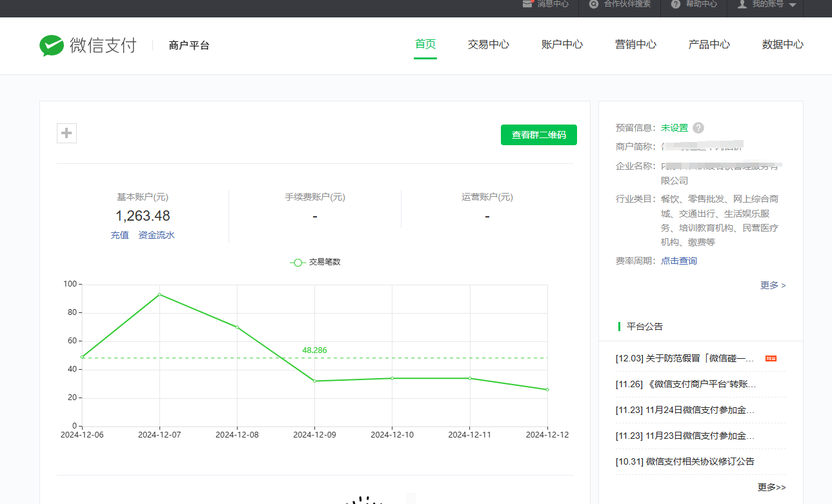Click the my account person icon

pos(742,4)
